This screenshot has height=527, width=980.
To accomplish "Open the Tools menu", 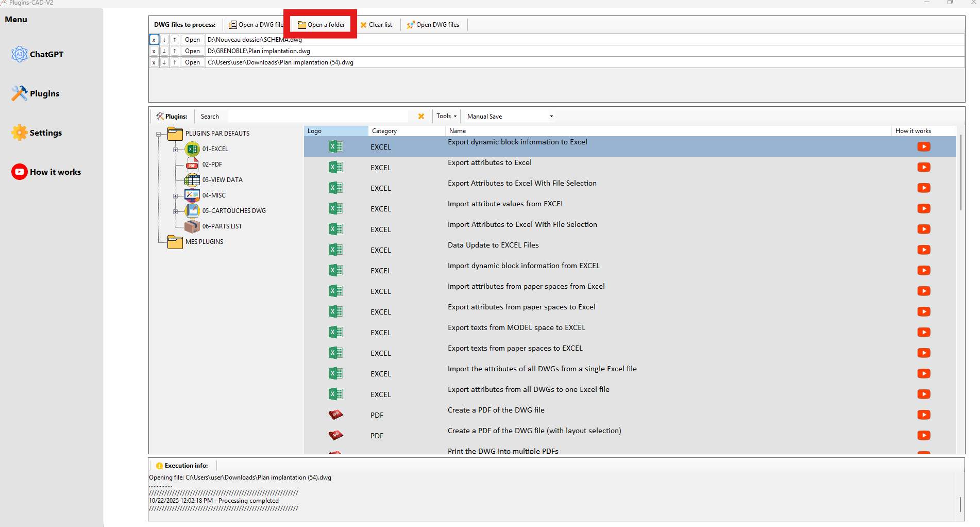I will click(x=446, y=117).
